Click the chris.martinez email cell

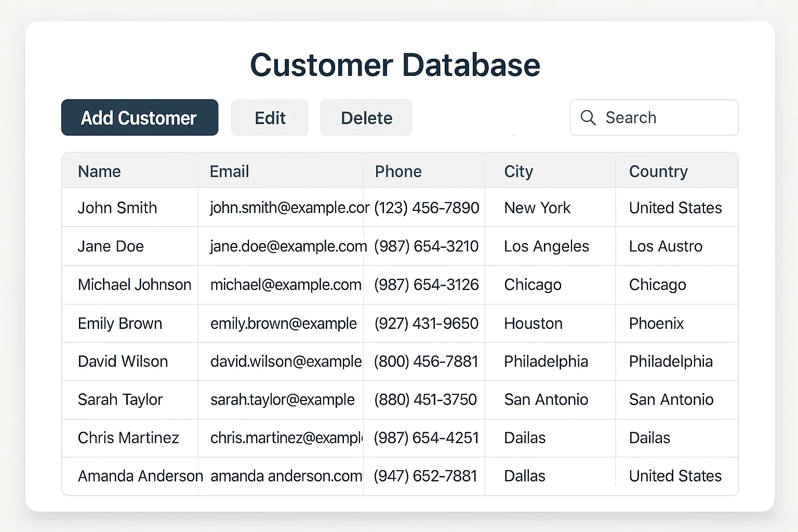click(281, 438)
